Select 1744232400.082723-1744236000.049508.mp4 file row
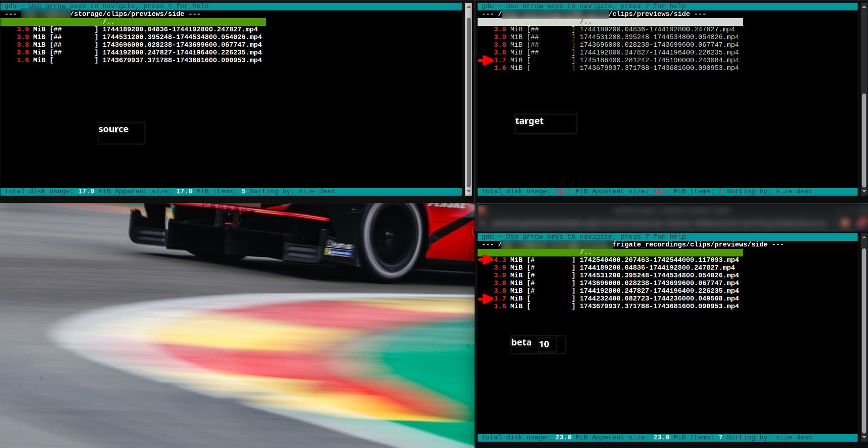Screen dimensions: 868x448 (x=616, y=298)
